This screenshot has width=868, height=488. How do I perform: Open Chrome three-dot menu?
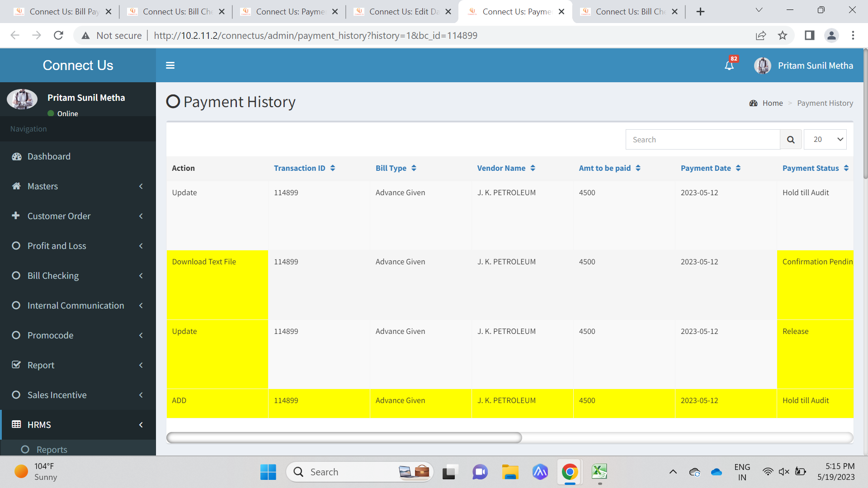click(x=853, y=35)
